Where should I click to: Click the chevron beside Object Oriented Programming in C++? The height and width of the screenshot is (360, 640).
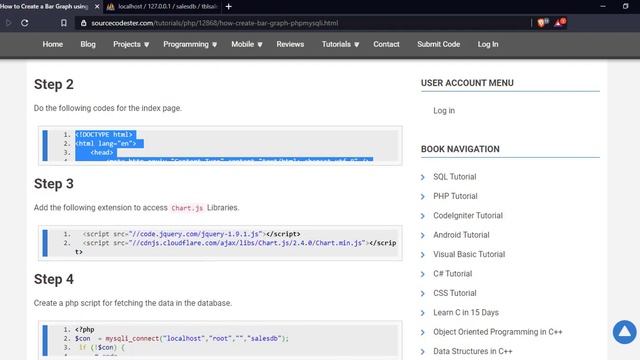[423, 332]
